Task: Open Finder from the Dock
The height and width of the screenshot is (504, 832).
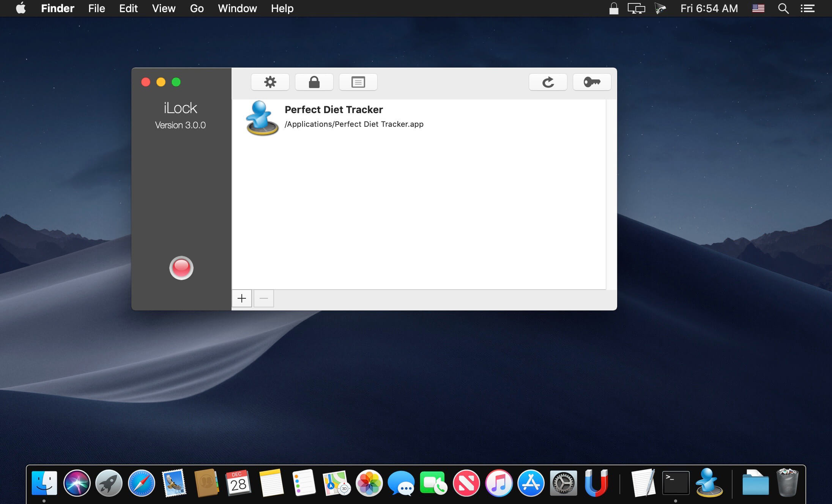Action: pos(44,483)
